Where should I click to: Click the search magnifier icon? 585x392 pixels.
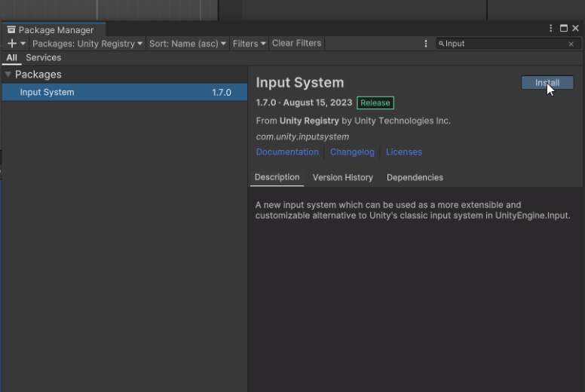[x=441, y=44]
